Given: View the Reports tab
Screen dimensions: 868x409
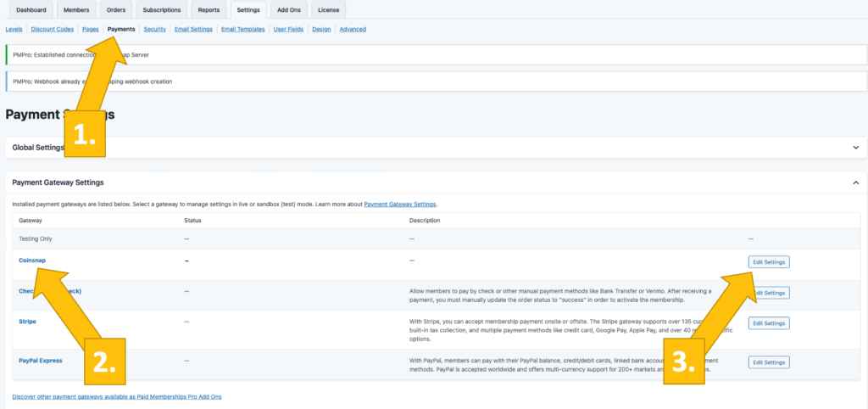Looking at the screenshot, I should (x=208, y=10).
